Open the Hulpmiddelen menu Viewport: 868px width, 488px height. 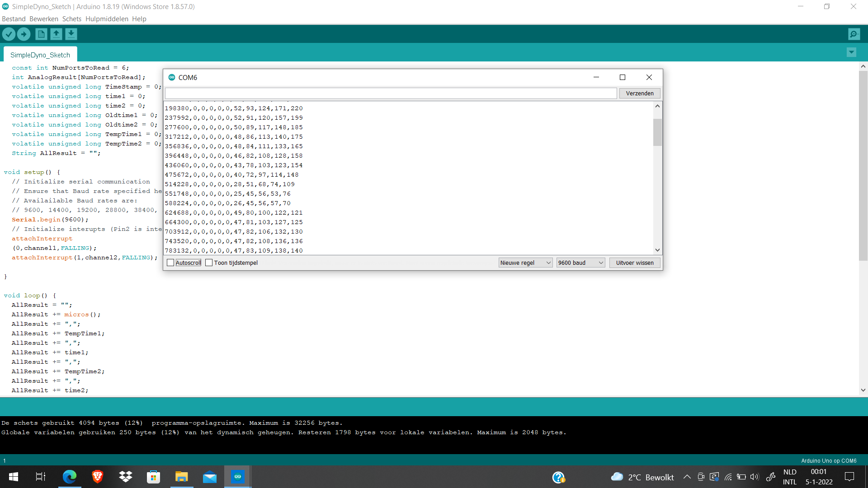107,19
